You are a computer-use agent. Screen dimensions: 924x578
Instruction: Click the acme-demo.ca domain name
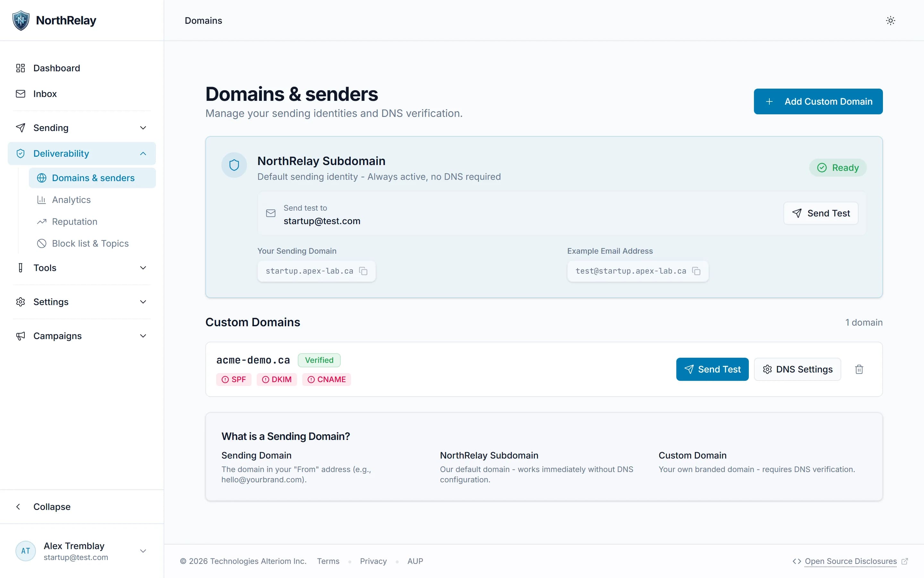(253, 360)
